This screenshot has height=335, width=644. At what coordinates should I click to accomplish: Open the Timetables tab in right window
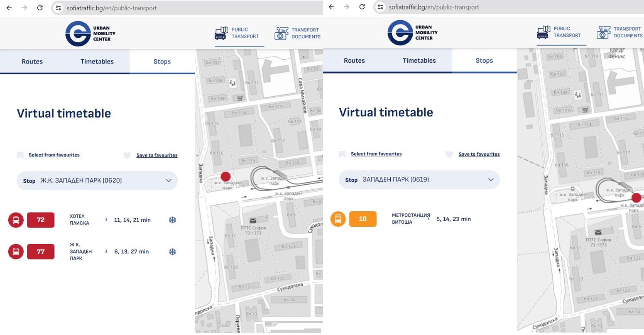coord(419,60)
